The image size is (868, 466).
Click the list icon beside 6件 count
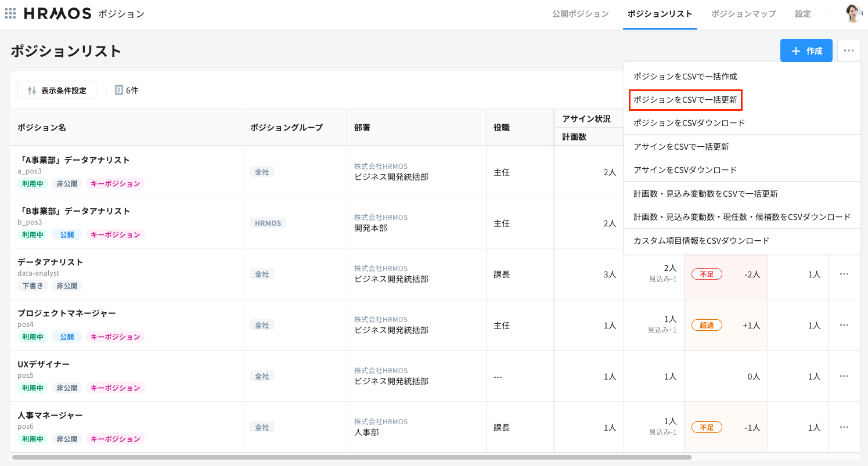[120, 90]
